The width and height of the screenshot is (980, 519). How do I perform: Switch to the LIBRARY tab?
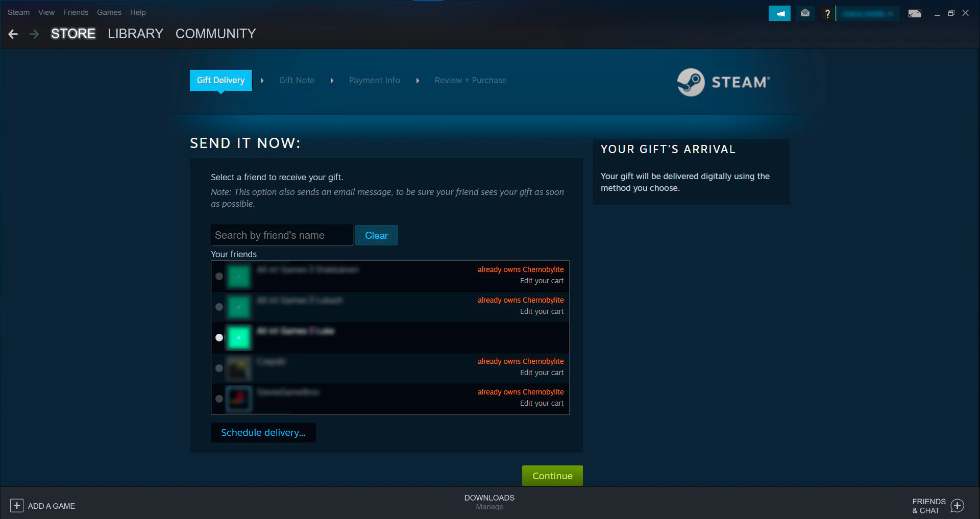click(x=135, y=34)
